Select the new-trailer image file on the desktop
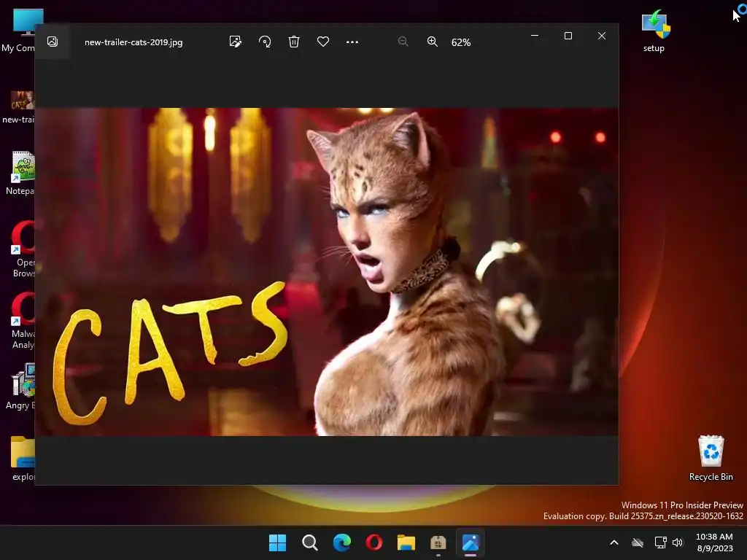Viewport: 747px width, 560px height. 19,107
